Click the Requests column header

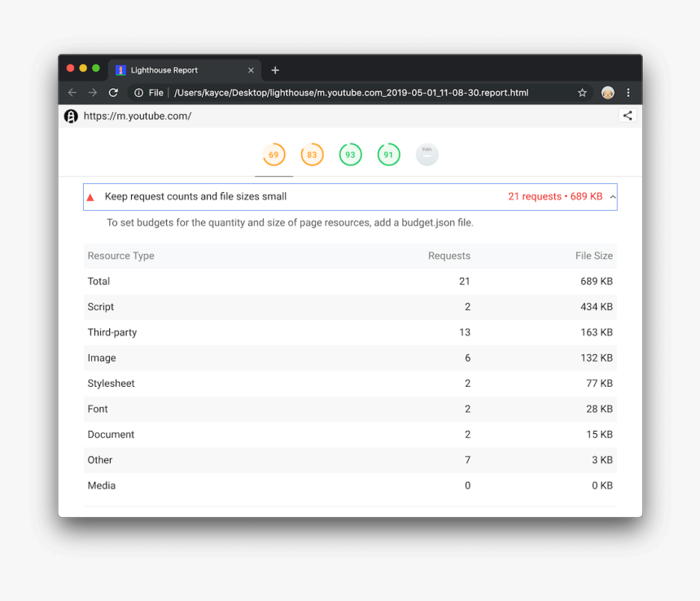pyautogui.click(x=449, y=256)
